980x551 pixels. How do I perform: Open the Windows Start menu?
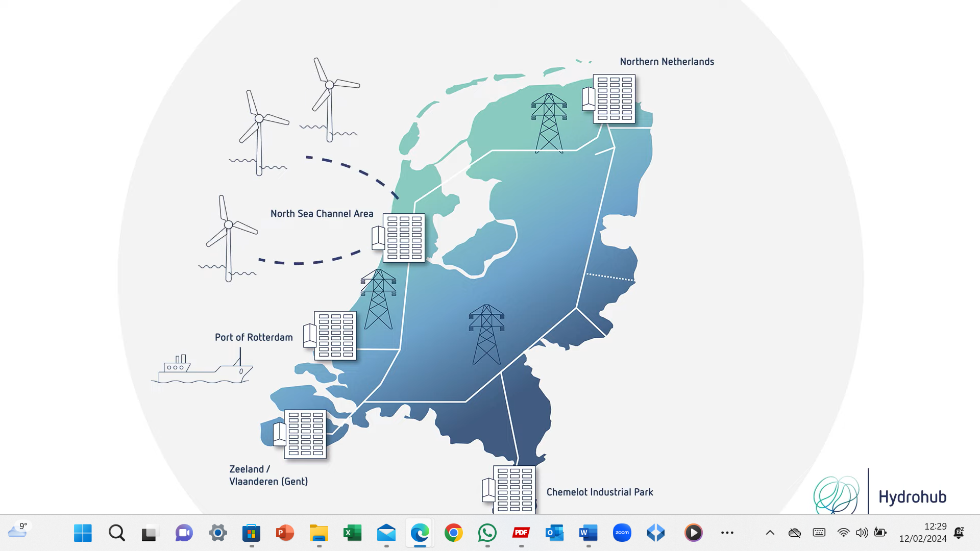83,533
